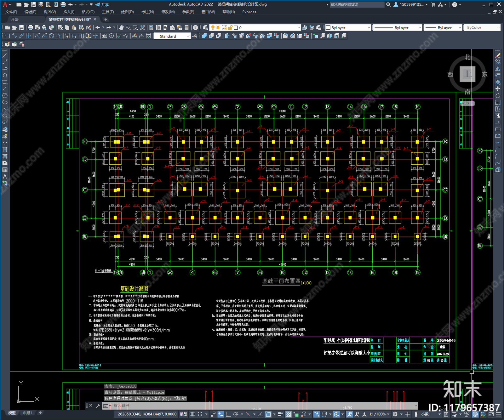The width and height of the screenshot is (504, 420).
Task: Toggle lineweight display in status bar
Action: 280,414
